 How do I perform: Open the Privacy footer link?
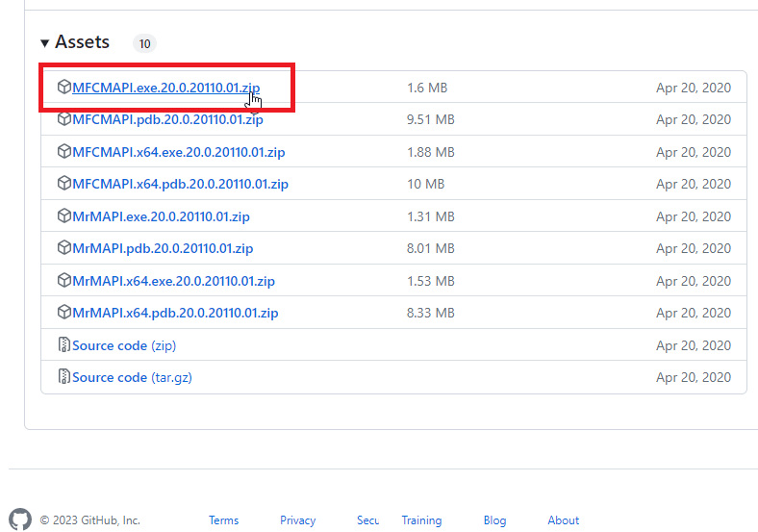[x=297, y=520]
